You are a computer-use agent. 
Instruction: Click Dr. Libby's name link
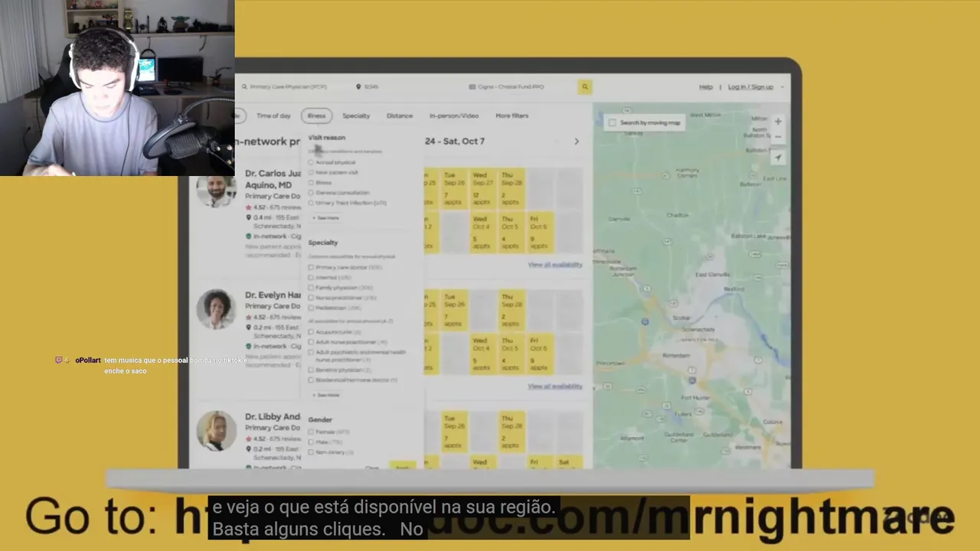[273, 416]
